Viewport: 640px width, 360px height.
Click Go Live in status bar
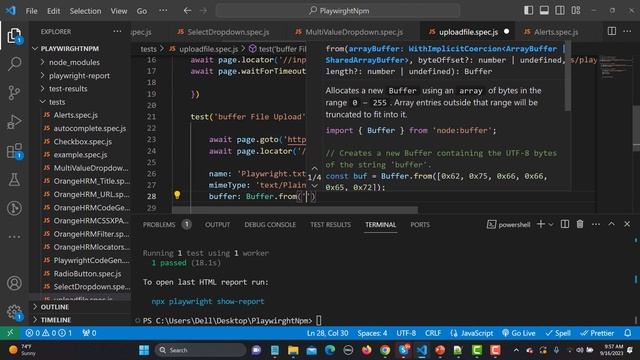(x=518, y=333)
